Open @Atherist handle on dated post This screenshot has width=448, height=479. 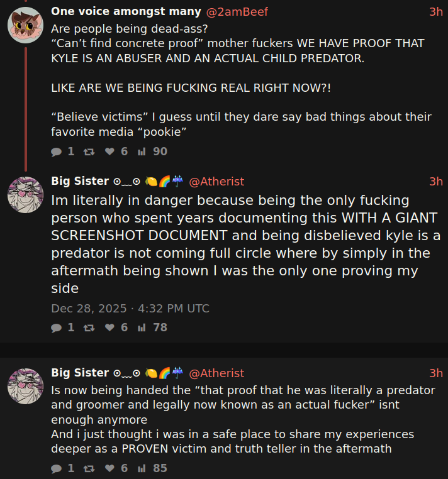pyautogui.click(x=216, y=182)
